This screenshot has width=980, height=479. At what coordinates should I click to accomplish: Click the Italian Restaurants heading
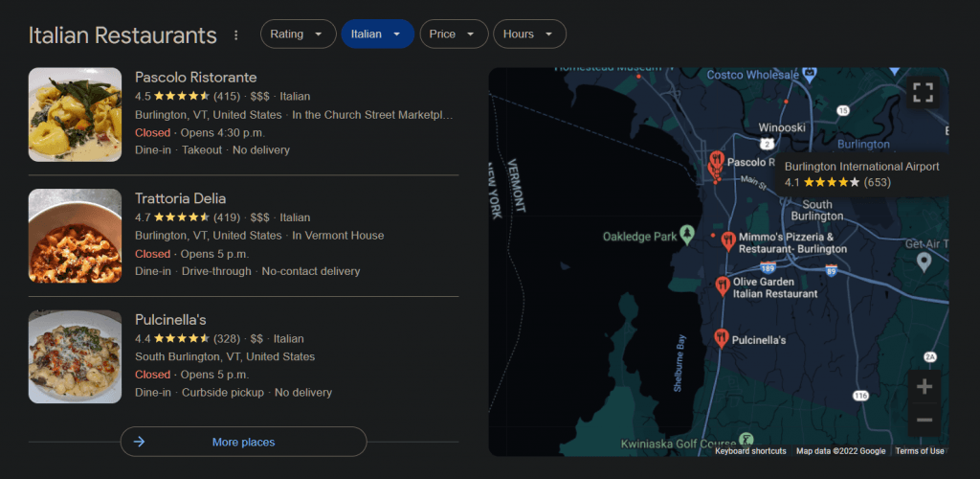(122, 35)
